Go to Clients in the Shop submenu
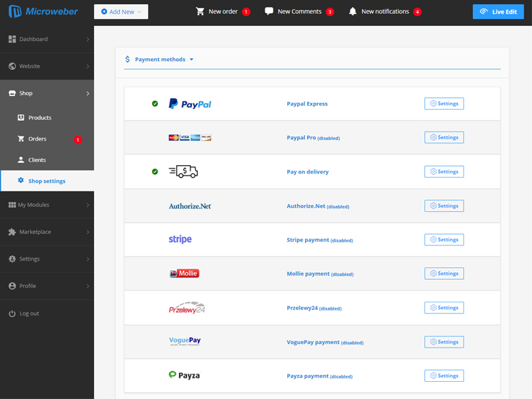The width and height of the screenshot is (532, 399). point(36,160)
